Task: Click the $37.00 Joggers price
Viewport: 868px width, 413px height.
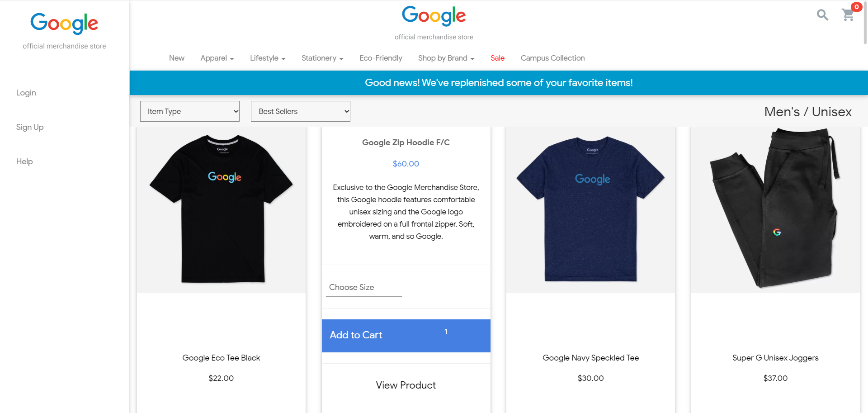Action: click(775, 378)
